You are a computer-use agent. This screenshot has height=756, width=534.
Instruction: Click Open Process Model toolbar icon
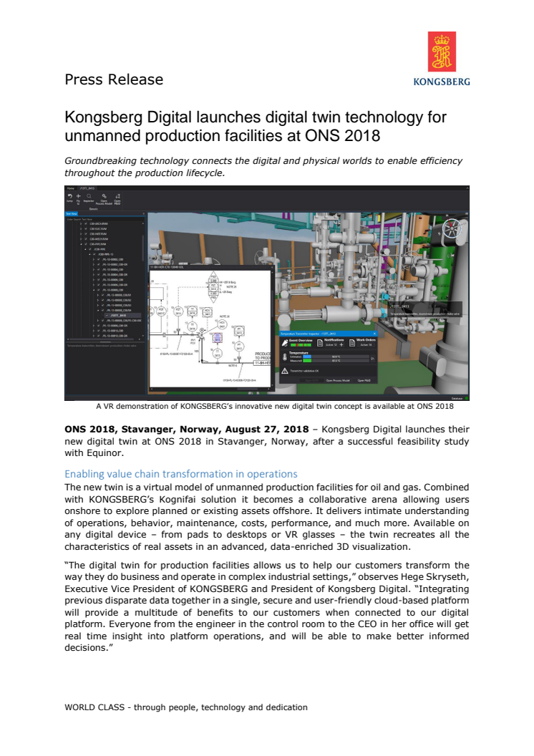pyautogui.click(x=105, y=196)
